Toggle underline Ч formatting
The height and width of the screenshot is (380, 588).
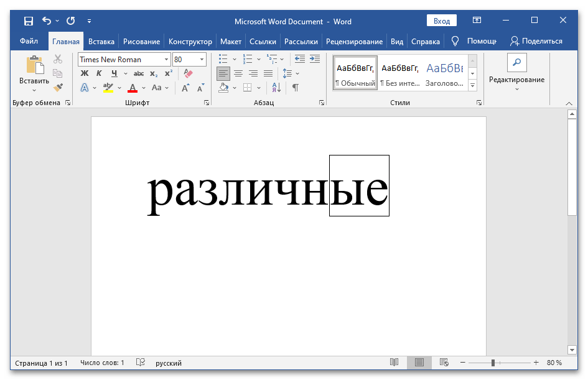114,73
